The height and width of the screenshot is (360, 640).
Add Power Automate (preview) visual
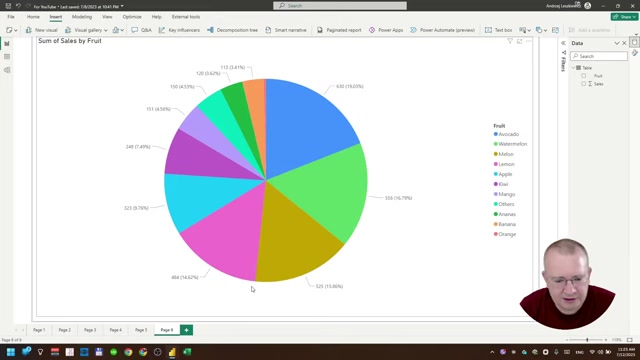[442, 30]
